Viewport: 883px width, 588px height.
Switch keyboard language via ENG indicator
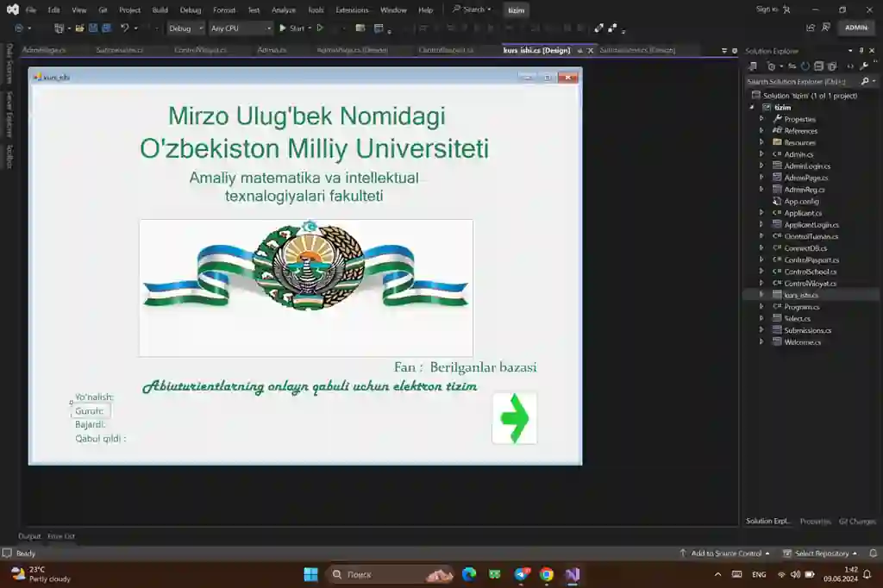tap(759, 574)
